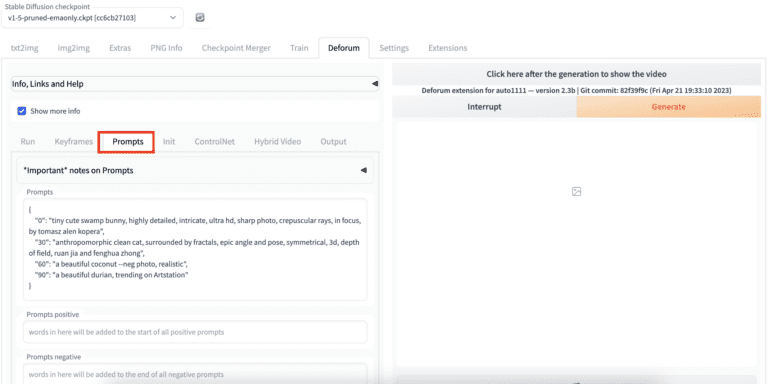Switch to Hybrid Video sub-tab
The height and width of the screenshot is (384, 768).
pos(278,142)
